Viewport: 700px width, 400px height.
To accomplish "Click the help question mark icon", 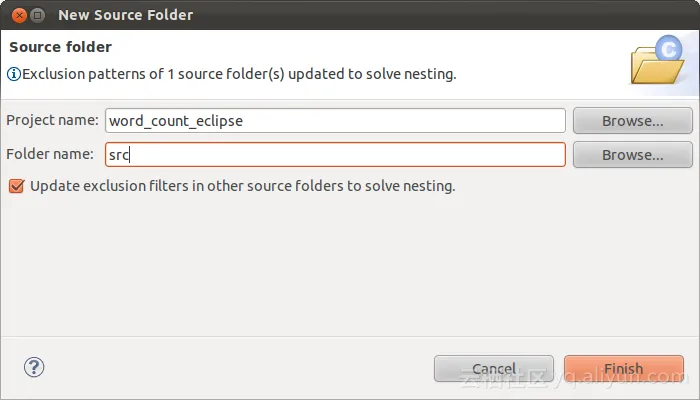I will (34, 367).
